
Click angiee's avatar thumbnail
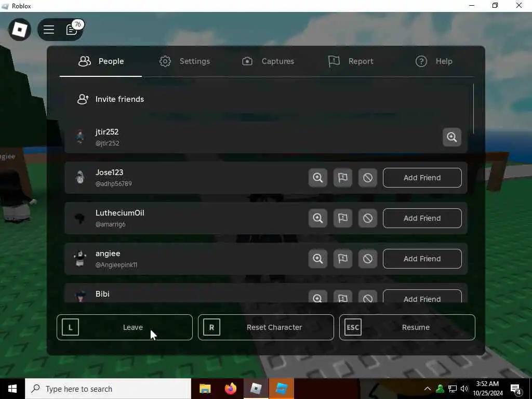80,259
